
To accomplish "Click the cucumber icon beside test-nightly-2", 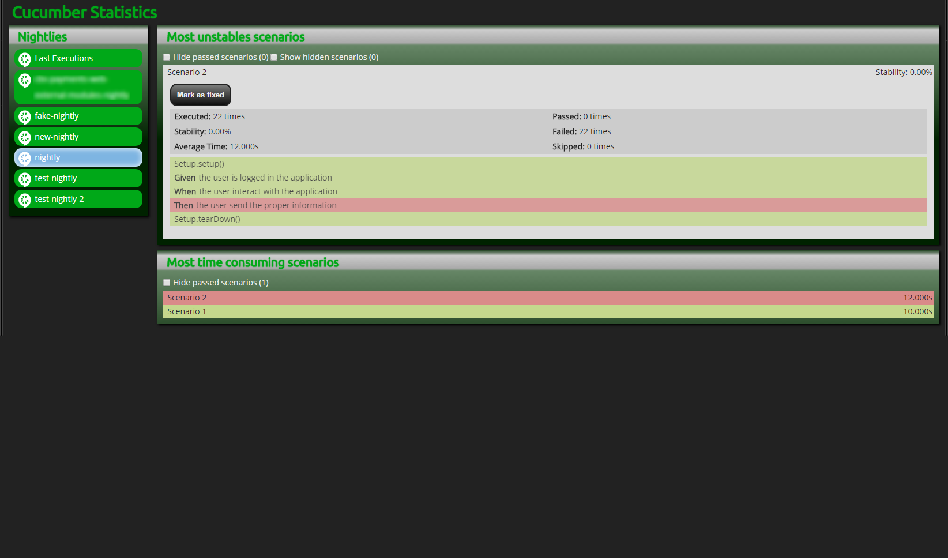I will (x=25, y=200).
